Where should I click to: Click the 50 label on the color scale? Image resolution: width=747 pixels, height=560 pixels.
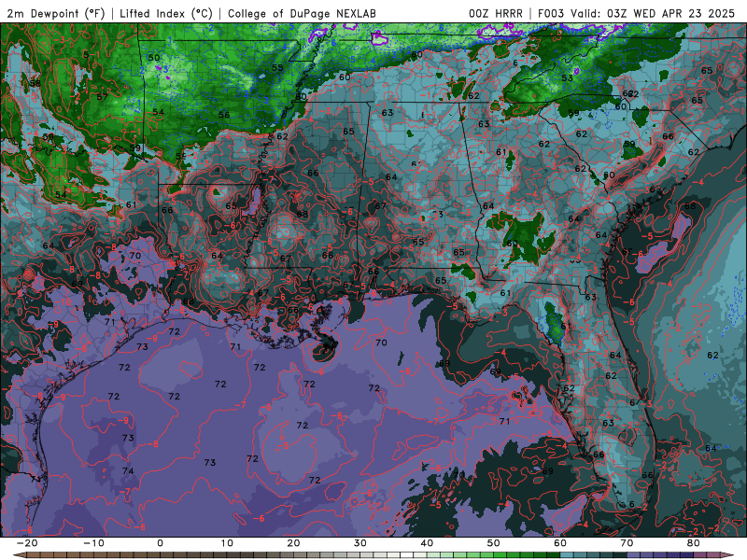click(494, 543)
